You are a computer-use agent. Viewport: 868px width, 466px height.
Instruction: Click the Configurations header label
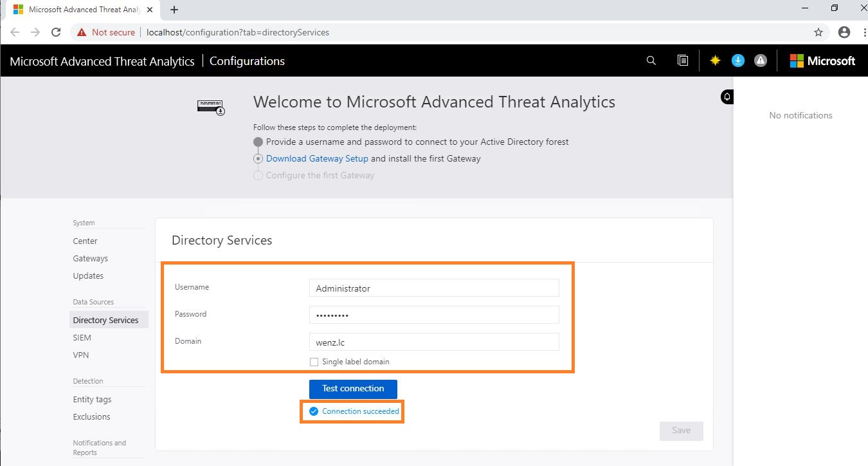coord(247,61)
